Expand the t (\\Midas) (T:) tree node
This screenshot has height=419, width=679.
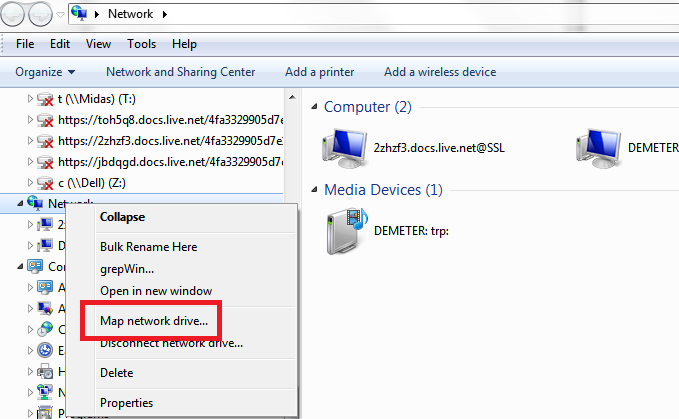pyautogui.click(x=29, y=100)
